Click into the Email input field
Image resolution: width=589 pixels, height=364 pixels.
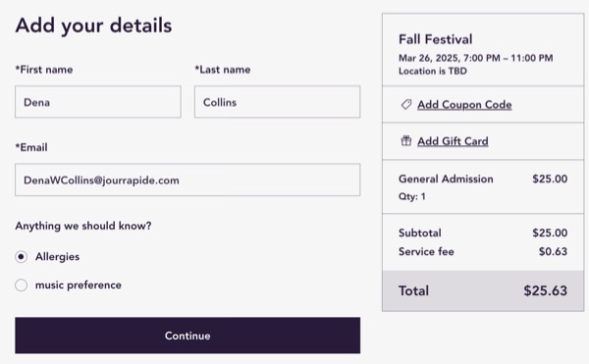187,180
